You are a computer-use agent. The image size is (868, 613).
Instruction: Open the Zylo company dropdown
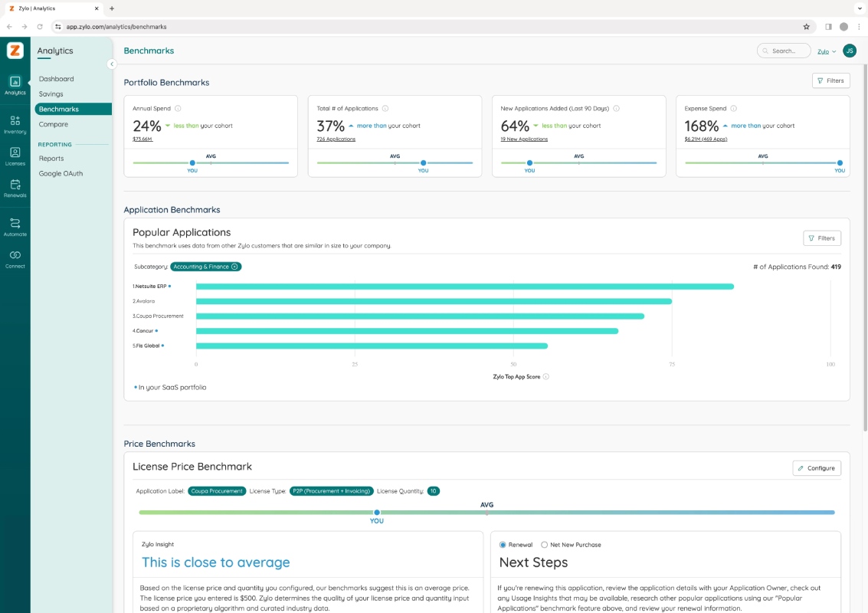tap(827, 51)
